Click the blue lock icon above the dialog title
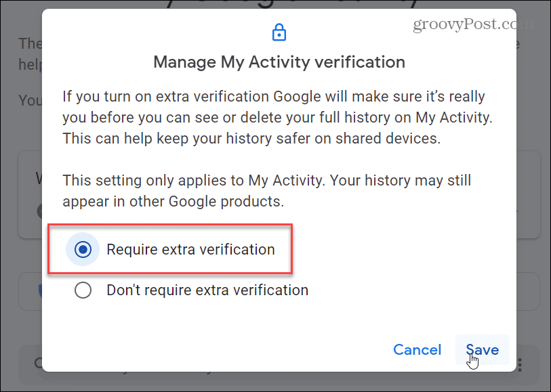This screenshot has width=551, height=392. (x=279, y=32)
